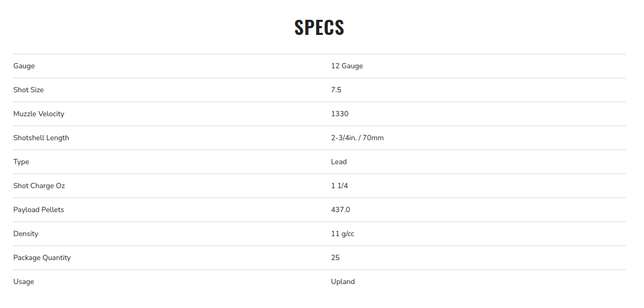The image size is (644, 308).
Task: Click the Usage row label
Action: pyautogui.click(x=24, y=282)
